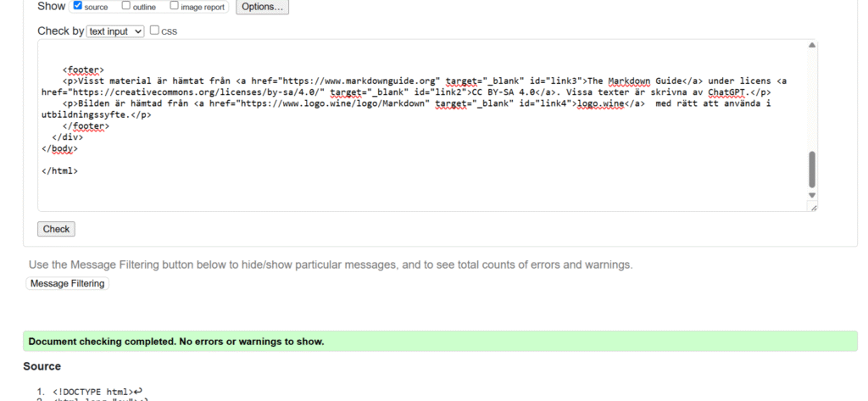The width and height of the screenshot is (868, 401).
Task: Uncheck the source checkbox
Action: coord(78,6)
